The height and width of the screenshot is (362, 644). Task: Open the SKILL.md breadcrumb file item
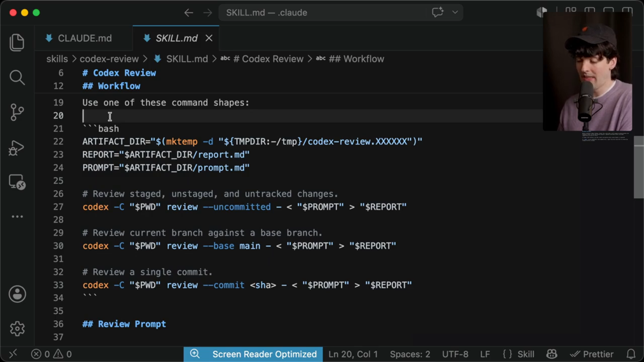tap(181, 59)
